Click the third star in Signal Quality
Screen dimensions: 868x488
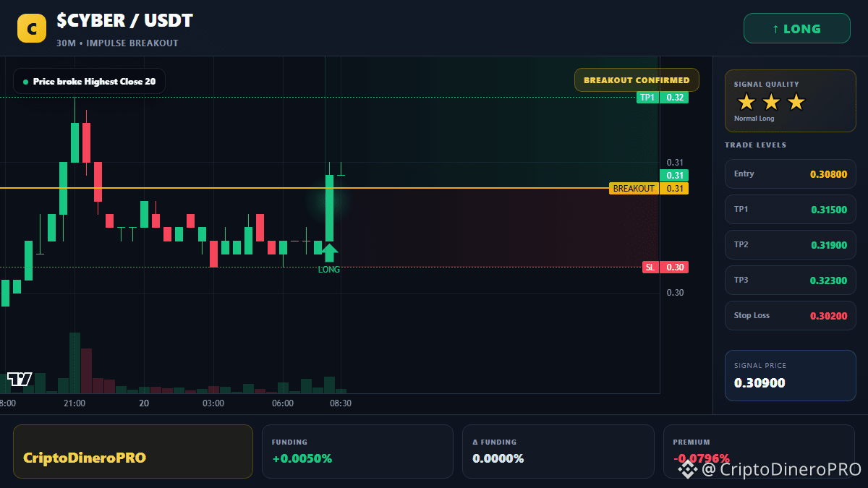pyautogui.click(x=796, y=102)
